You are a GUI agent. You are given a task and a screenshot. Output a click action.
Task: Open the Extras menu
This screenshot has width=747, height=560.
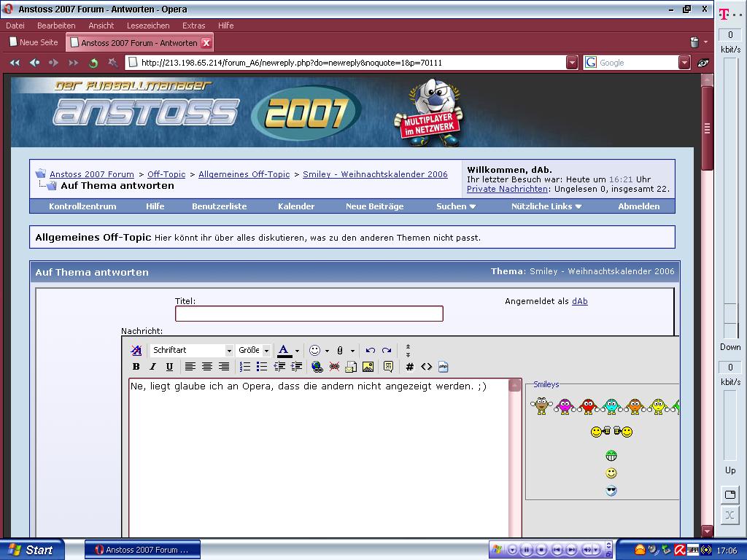point(193,26)
